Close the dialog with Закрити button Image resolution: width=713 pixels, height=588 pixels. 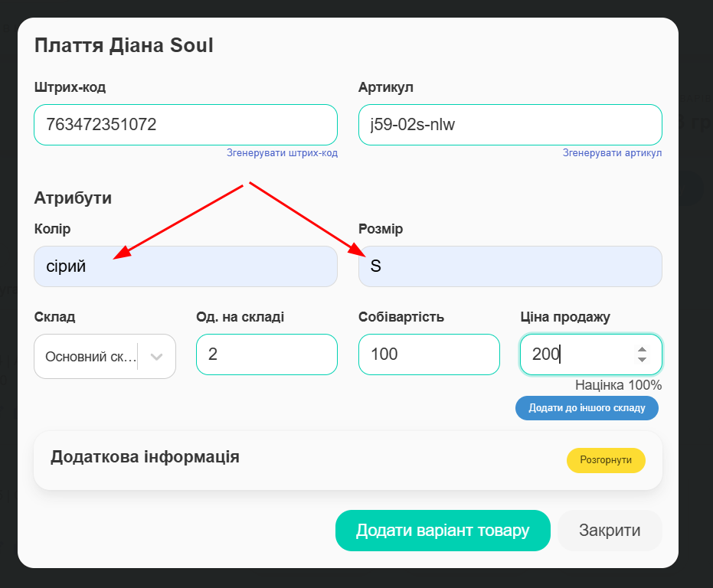[x=610, y=531]
